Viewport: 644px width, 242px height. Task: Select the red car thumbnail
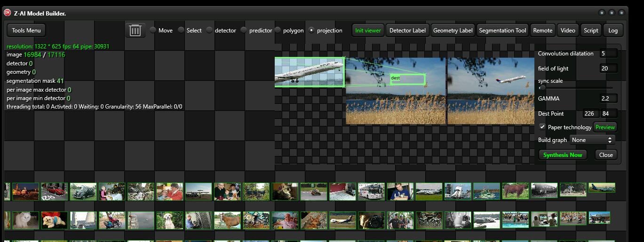(x=54, y=191)
